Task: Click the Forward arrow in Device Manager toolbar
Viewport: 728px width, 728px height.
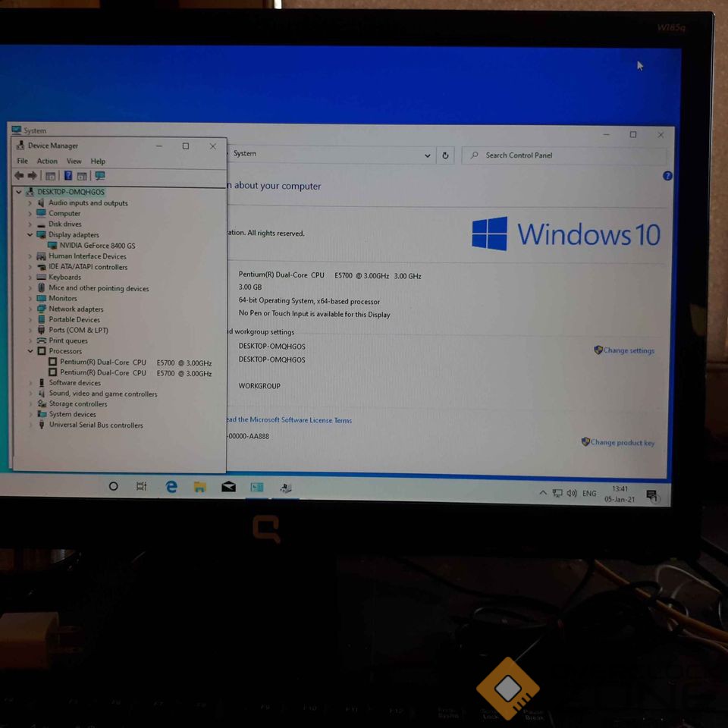Action: 32,175
